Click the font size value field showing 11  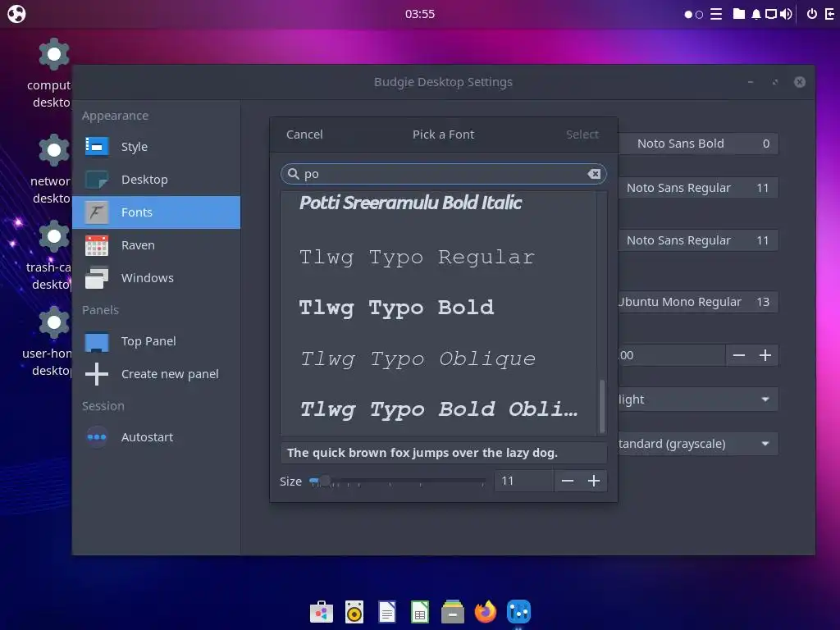coord(523,481)
